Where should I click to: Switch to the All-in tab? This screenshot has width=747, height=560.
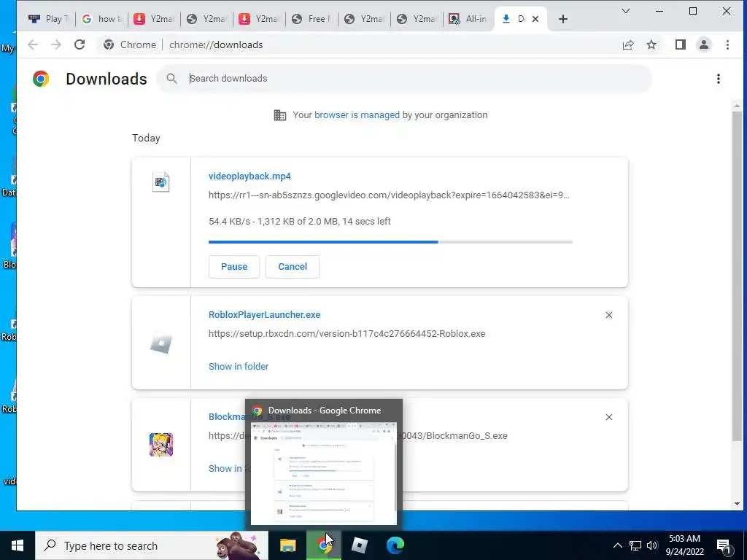[469, 19]
